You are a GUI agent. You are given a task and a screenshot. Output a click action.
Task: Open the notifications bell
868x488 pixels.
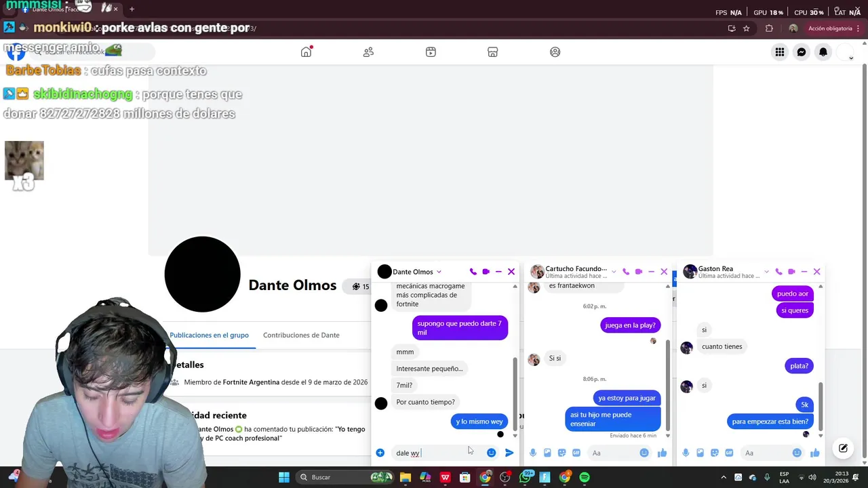tap(823, 52)
